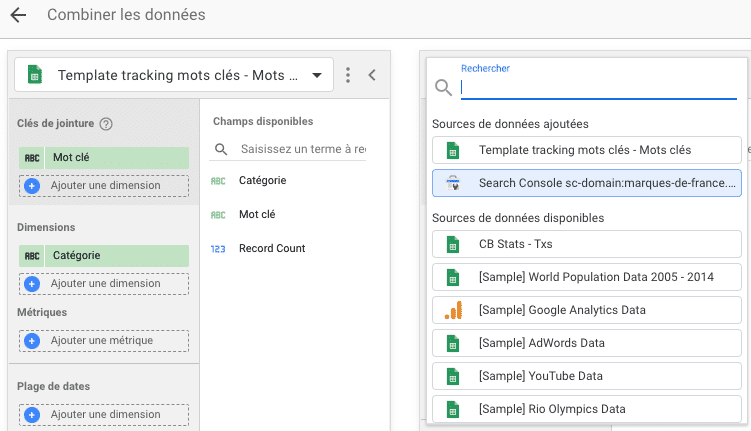Open the three-dot menu for the data source
The image size is (751, 431).
[348, 75]
